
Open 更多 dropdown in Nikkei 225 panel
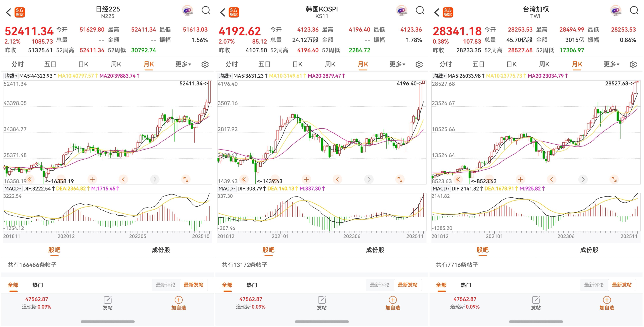pos(183,64)
